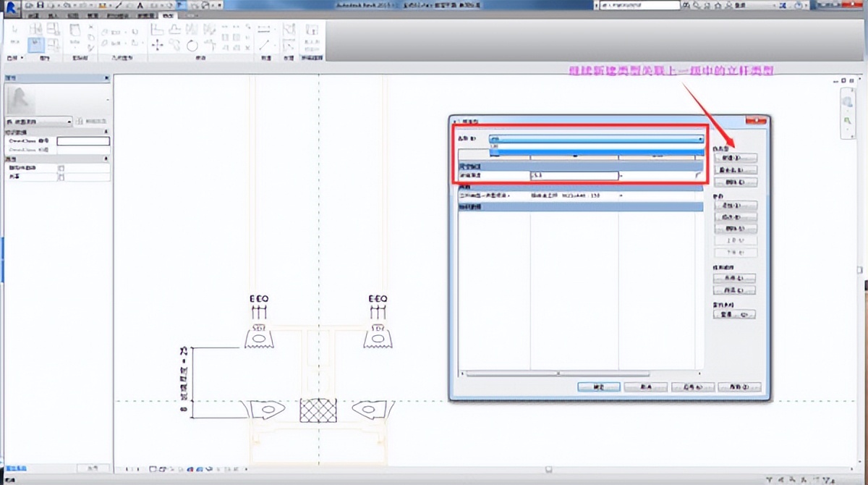Select the Move tool with four arrows
868x485 pixels.
[158, 46]
